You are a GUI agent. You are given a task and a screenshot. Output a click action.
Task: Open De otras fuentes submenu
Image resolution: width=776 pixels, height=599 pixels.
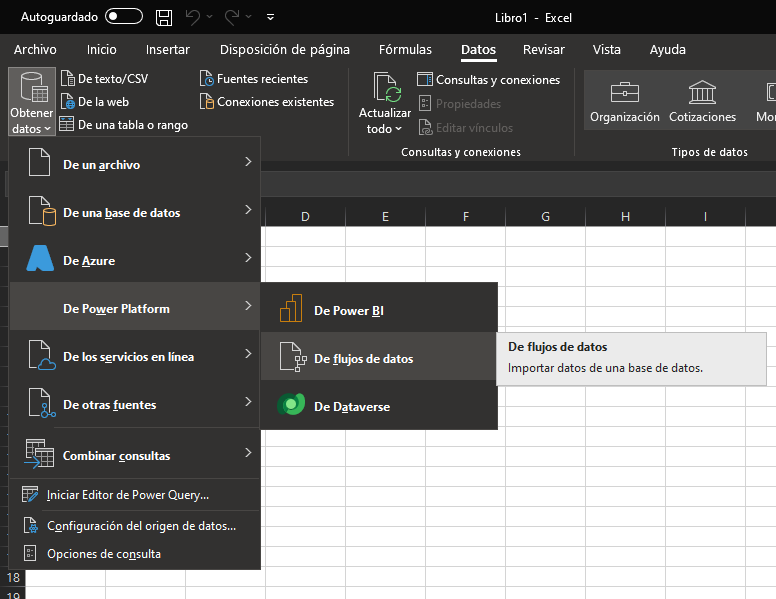coord(135,402)
